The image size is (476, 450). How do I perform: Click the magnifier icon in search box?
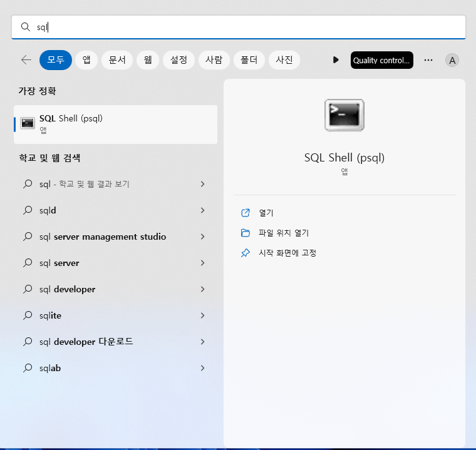pyautogui.click(x=26, y=27)
